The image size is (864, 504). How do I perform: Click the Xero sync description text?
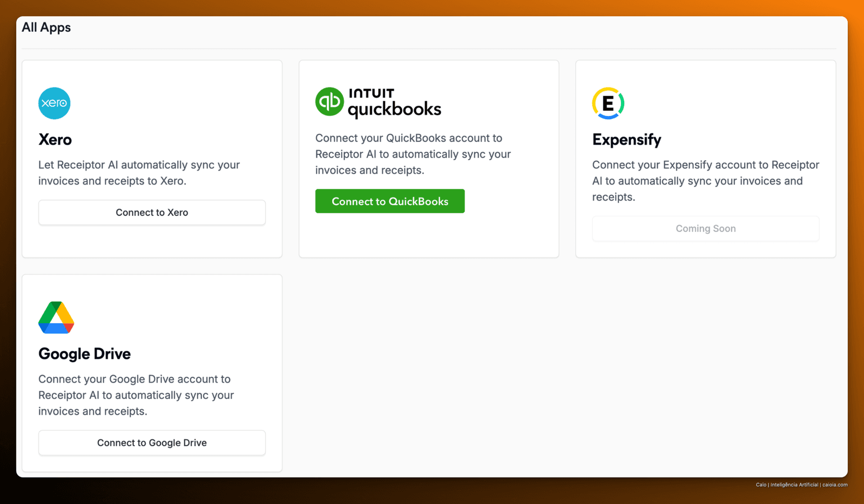[139, 173]
